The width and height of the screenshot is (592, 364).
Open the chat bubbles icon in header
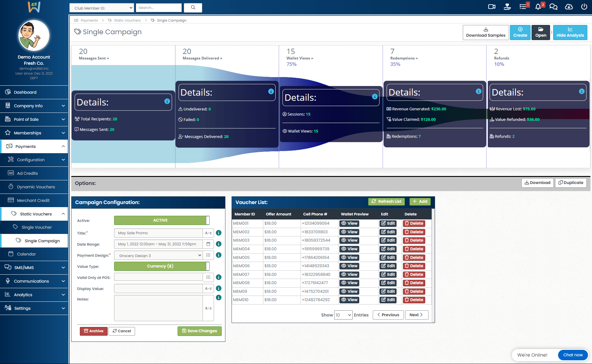click(x=553, y=7)
